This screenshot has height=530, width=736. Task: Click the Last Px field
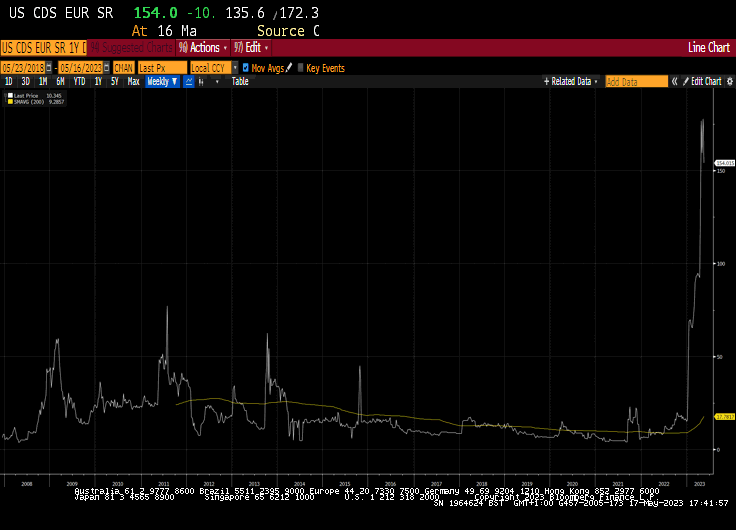coord(162,68)
